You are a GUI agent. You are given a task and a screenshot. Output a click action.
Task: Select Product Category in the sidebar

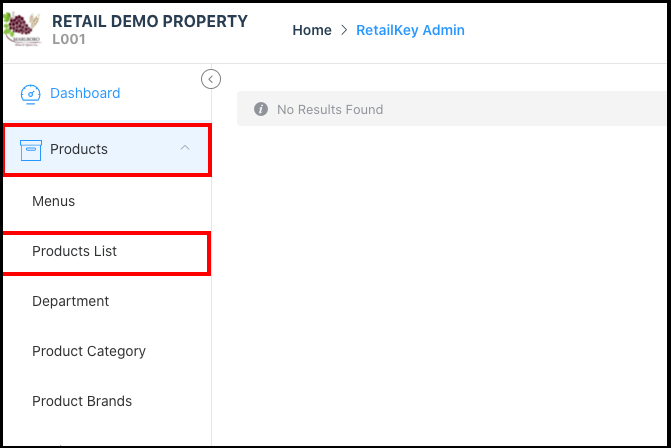[x=89, y=351]
